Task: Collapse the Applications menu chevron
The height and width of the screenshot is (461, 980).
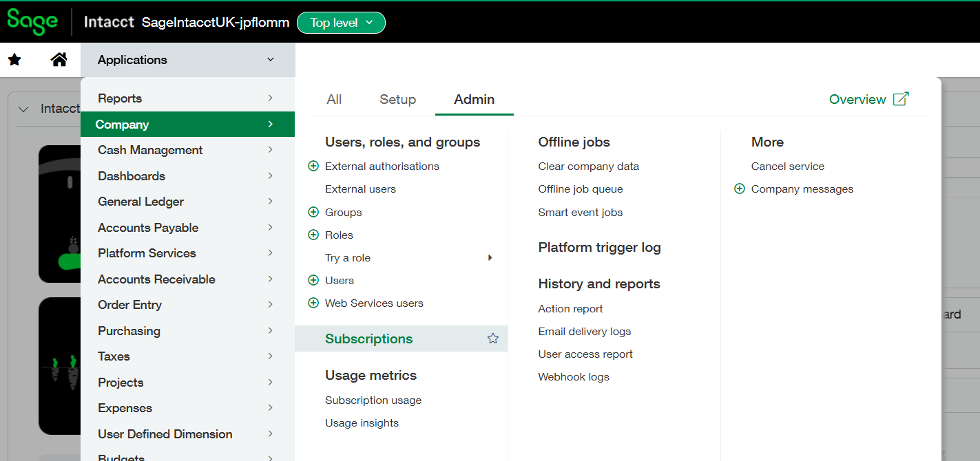Action: 271,60
